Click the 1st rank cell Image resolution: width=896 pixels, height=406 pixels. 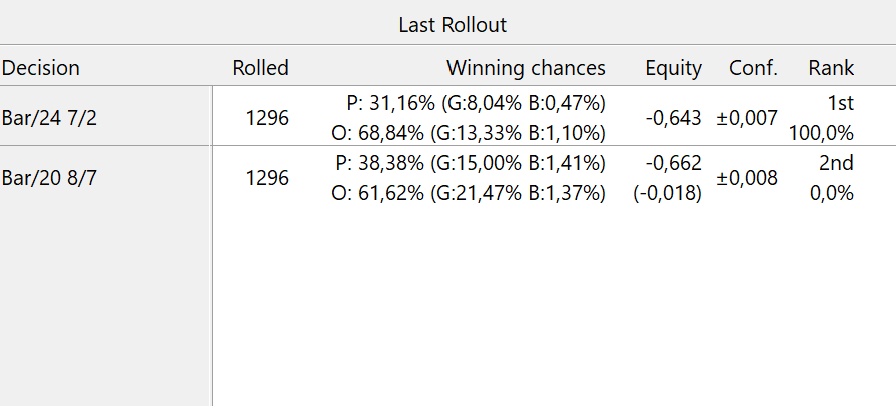[838, 102]
